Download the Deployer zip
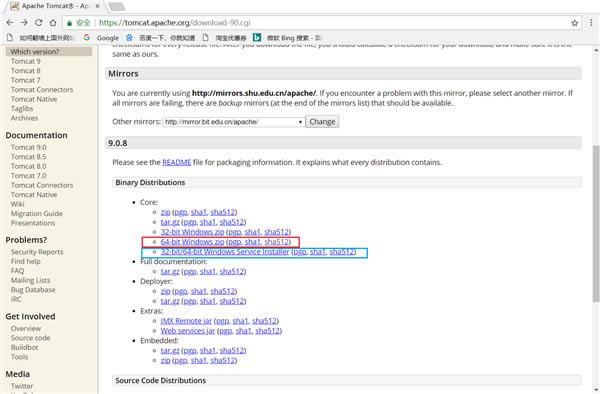The height and width of the screenshot is (394, 600). [165, 291]
